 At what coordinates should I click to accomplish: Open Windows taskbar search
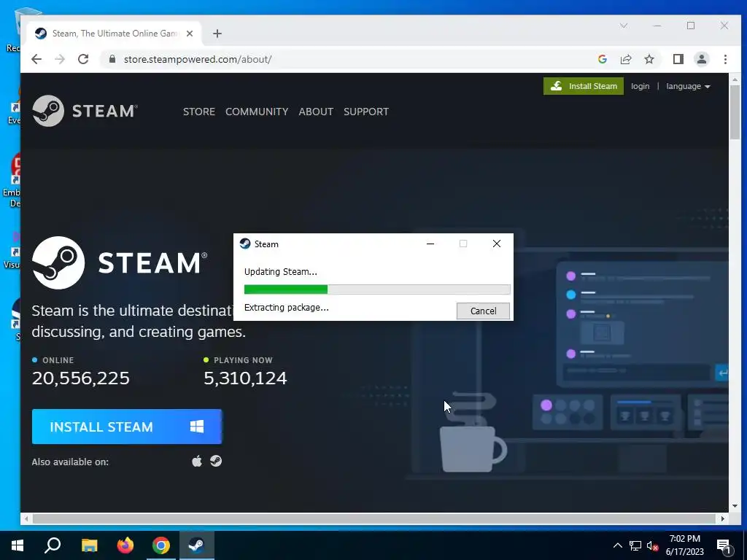pos(53,545)
